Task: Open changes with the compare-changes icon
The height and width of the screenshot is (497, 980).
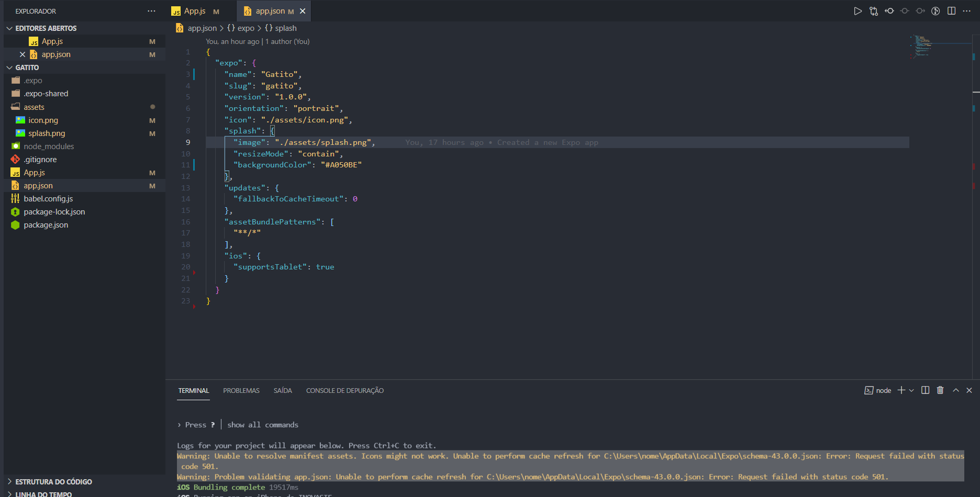Action: pos(874,11)
